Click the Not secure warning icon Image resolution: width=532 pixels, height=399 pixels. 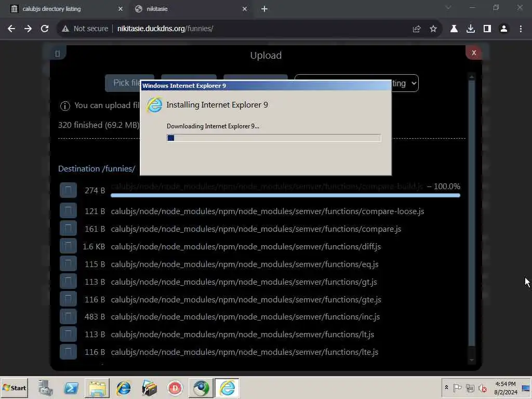65,29
